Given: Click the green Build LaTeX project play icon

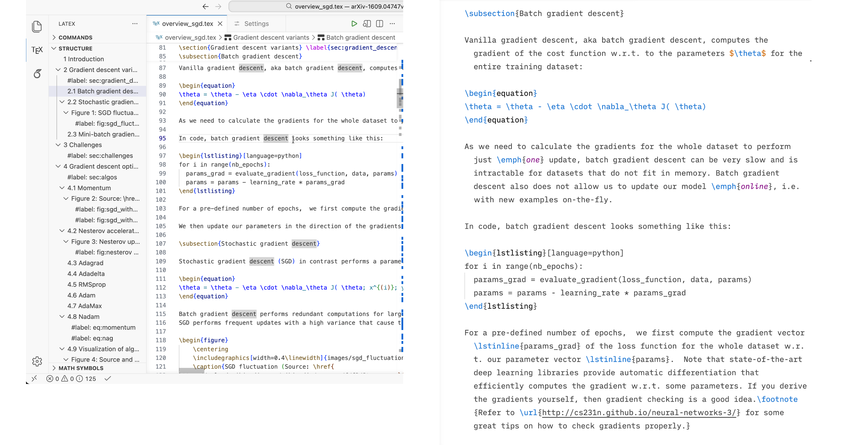Looking at the screenshot, I should click(354, 24).
